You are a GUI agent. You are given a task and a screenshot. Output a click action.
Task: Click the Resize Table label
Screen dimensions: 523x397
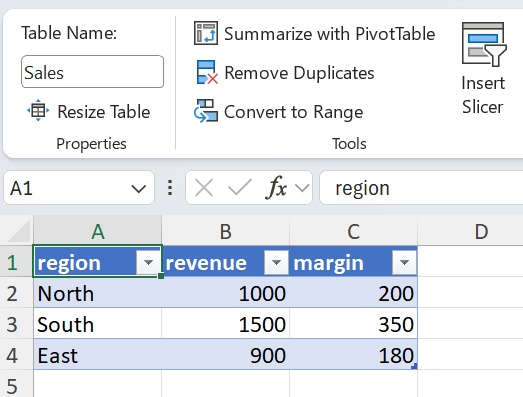(104, 111)
